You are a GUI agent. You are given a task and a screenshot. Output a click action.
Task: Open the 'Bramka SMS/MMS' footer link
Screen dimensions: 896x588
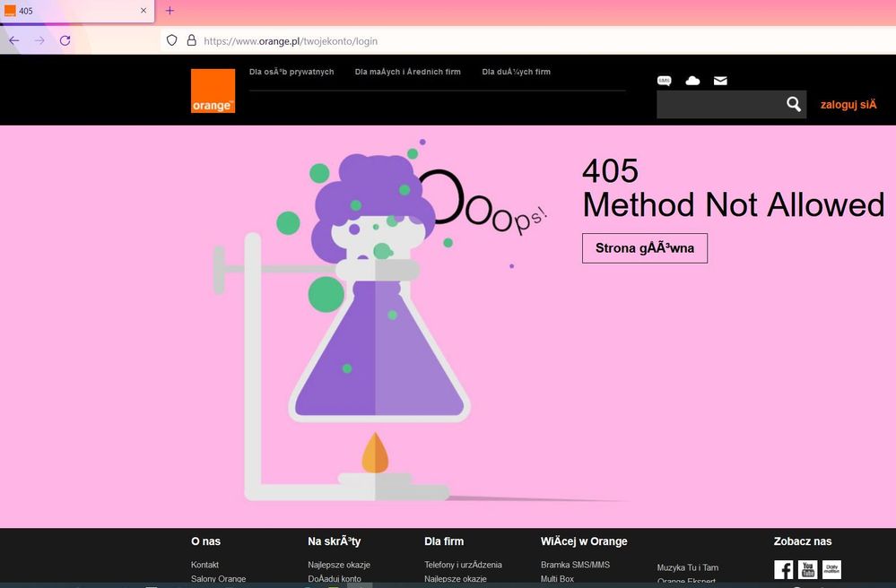[575, 565]
